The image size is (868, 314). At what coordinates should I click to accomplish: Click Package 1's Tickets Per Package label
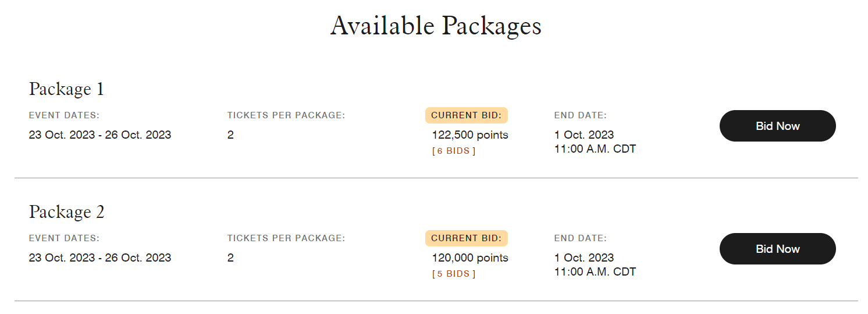click(286, 115)
